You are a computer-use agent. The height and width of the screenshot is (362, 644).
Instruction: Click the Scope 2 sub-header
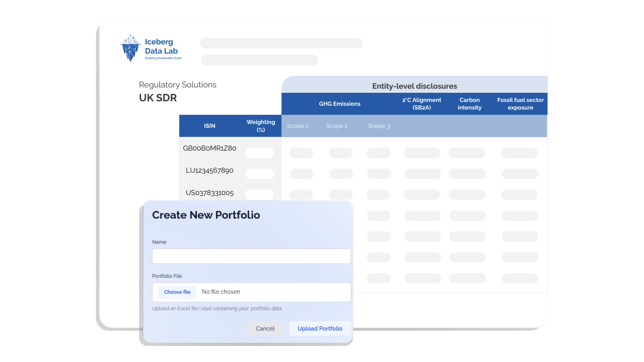(x=337, y=126)
